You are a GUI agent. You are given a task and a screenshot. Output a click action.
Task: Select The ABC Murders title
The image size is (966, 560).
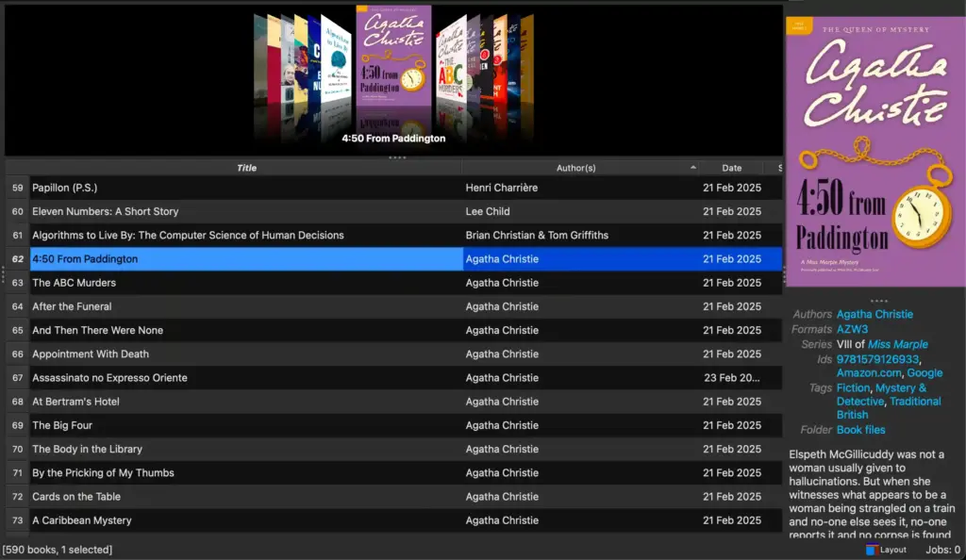pos(74,283)
